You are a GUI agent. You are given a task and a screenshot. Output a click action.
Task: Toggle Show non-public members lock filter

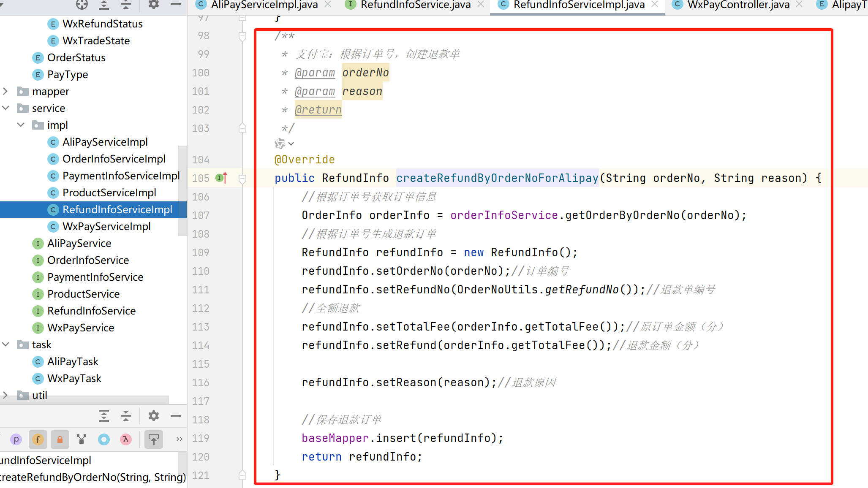pos(60,439)
